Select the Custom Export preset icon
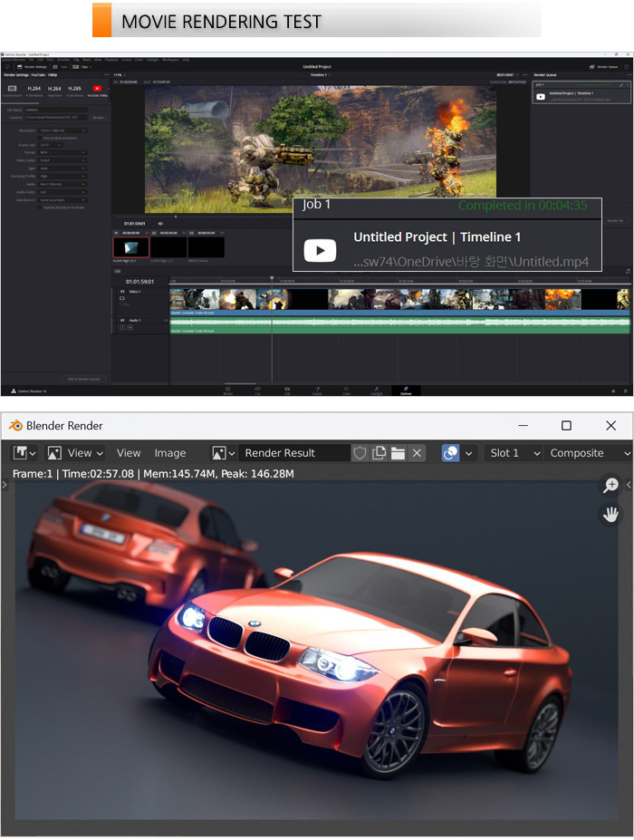 click(13, 89)
